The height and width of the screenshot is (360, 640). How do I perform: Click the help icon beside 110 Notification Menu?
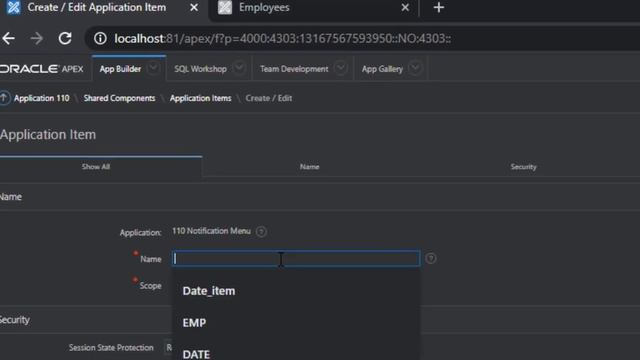point(261,232)
